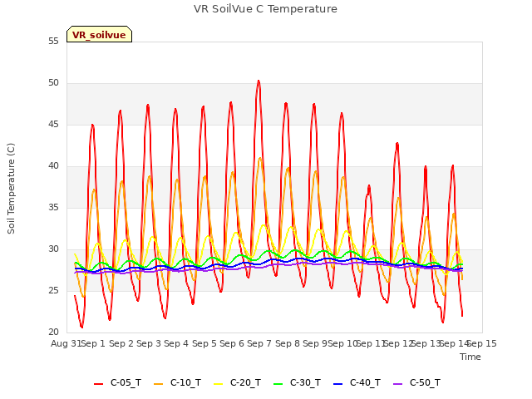
Task: Click the Sep 7 axis label
Action: coord(259,343)
